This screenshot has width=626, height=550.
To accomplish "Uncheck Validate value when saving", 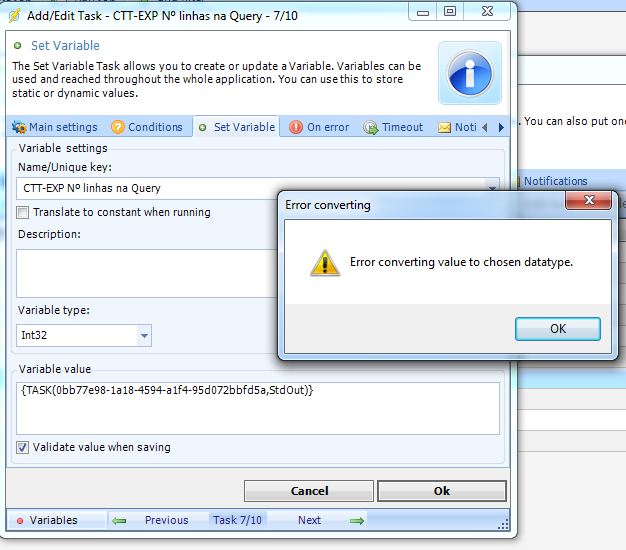I will click(x=23, y=447).
